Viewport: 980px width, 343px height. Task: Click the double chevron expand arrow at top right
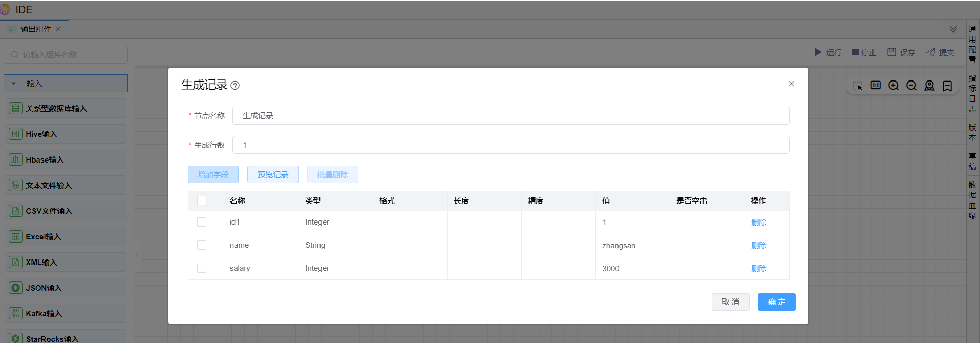coord(953,29)
